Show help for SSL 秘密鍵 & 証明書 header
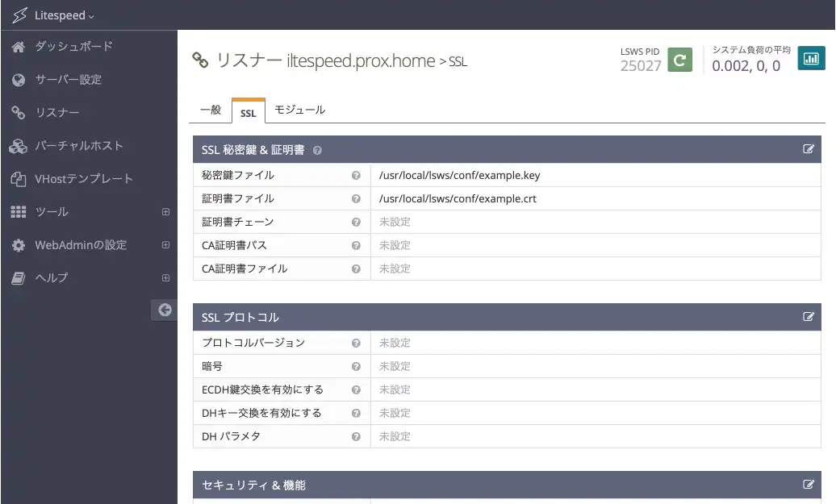 (317, 151)
